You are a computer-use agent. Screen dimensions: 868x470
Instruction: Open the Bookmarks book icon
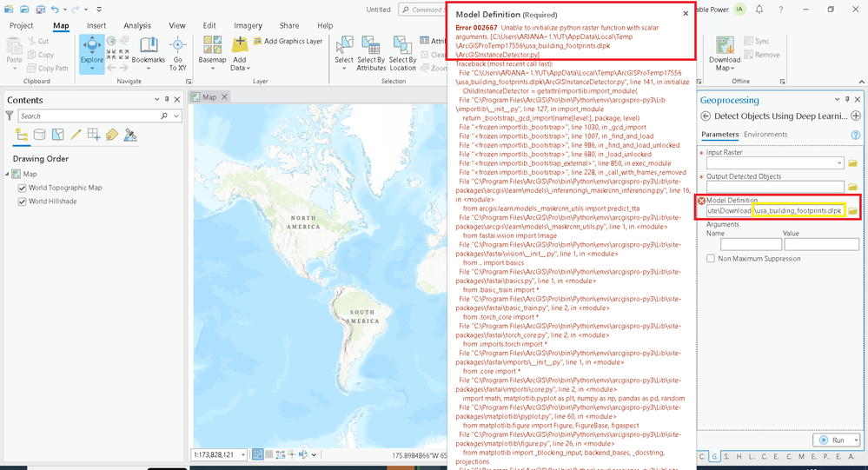tap(149, 45)
